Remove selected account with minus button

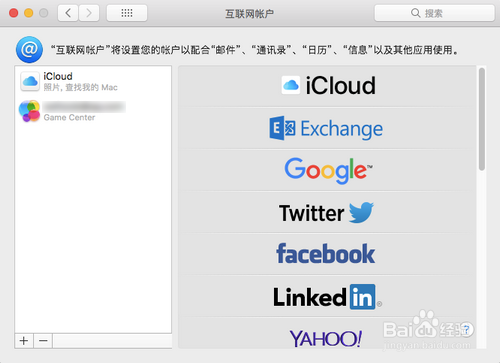click(x=43, y=341)
